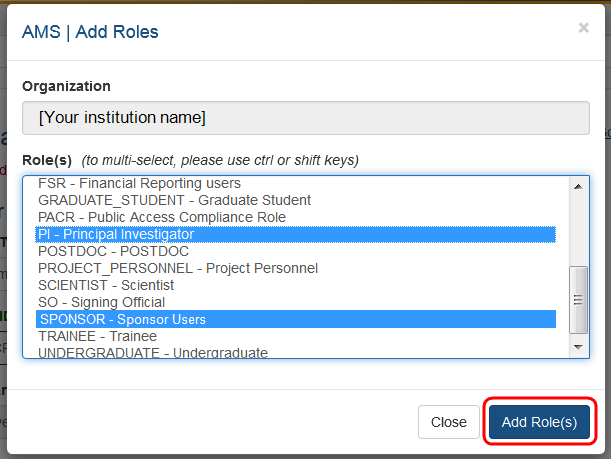The width and height of the screenshot is (611, 459).
Task: Select FSR - Financial Reporting users role
Action: coord(139,184)
